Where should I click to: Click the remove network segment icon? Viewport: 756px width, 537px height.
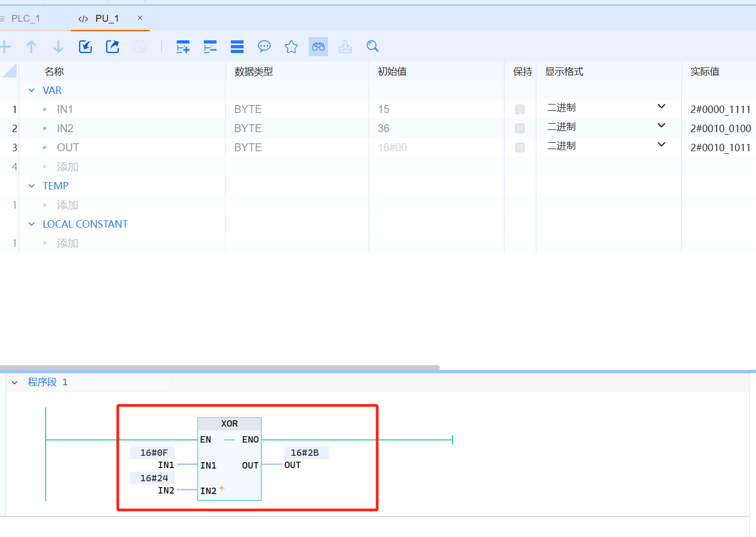[x=210, y=47]
